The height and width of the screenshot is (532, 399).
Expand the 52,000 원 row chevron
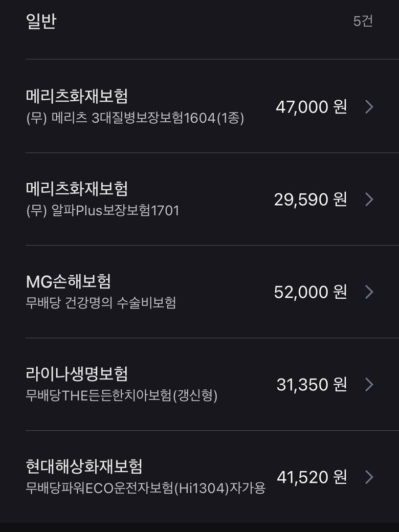point(369,292)
